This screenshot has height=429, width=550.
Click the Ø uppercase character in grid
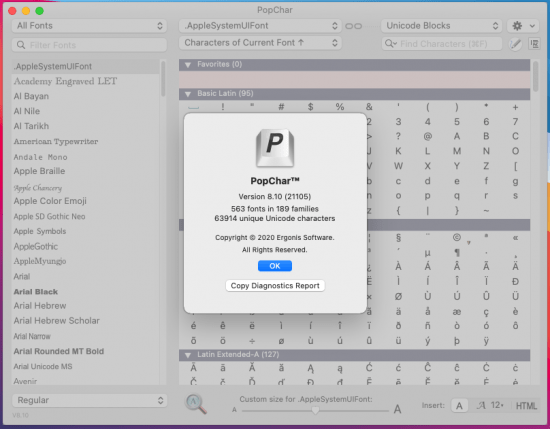coord(398,296)
